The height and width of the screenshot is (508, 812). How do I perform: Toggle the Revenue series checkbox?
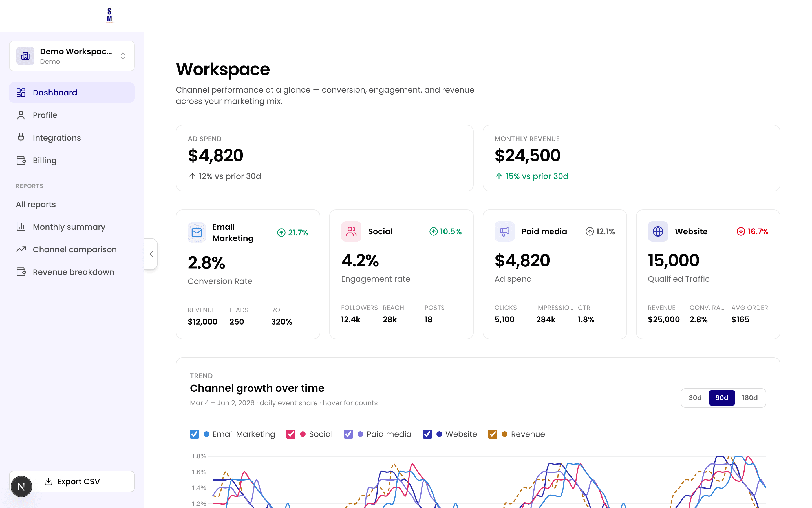tap(493, 434)
